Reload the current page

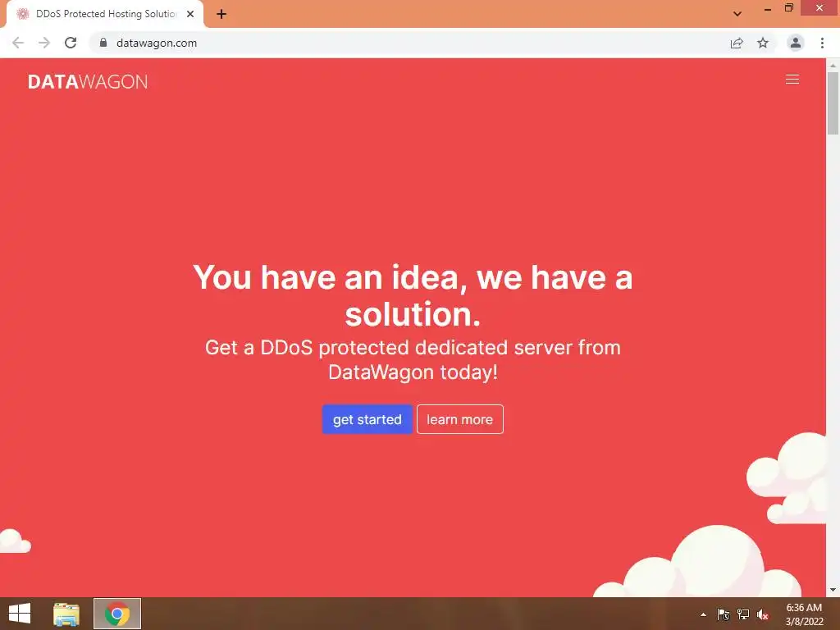[x=71, y=43]
